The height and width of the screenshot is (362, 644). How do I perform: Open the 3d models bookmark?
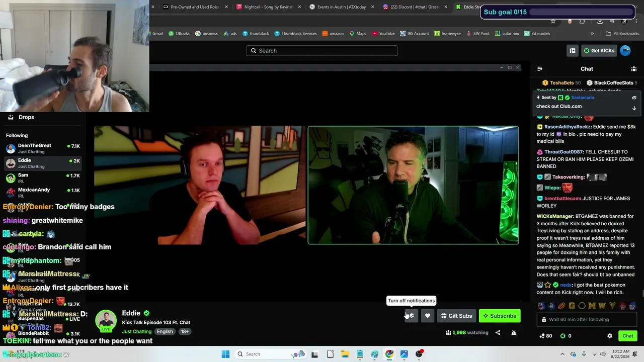tap(537, 34)
